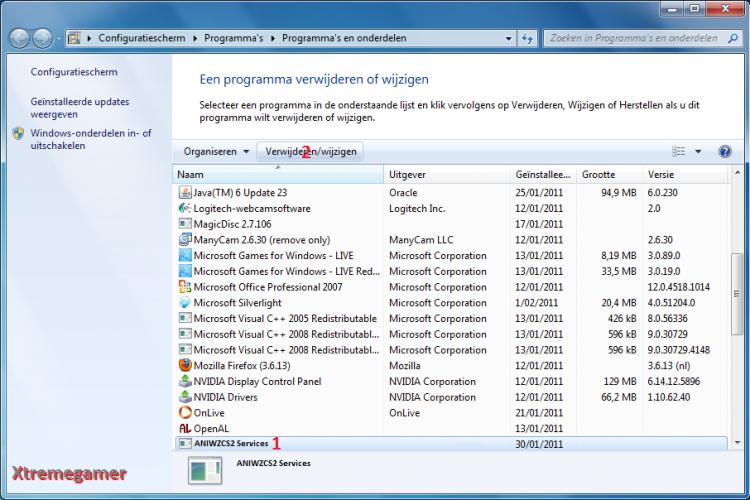The image size is (750, 500).
Task: Click the Logitech Inc. publisher cell
Action: pos(417,208)
